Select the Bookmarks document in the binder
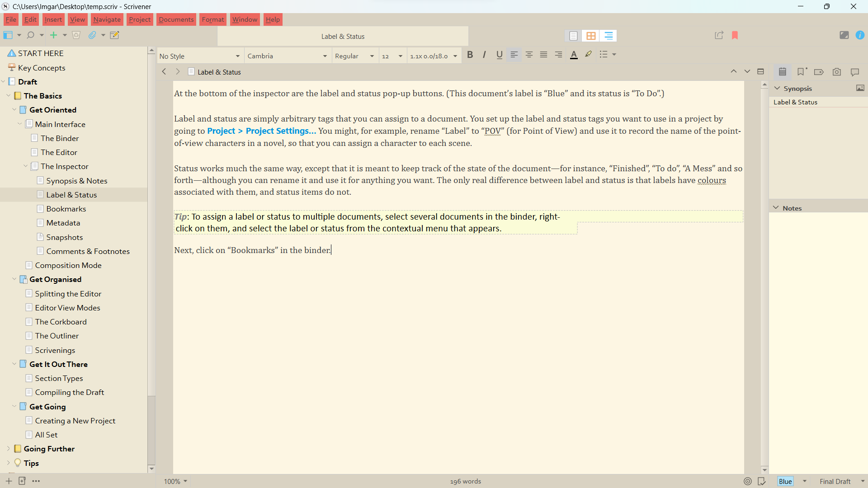 click(66, 209)
